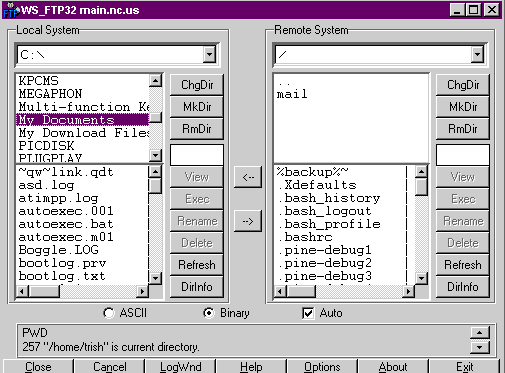Viewport: 505px width, 373px height.
Task: Click the left arrow download transfer button
Action: (248, 177)
